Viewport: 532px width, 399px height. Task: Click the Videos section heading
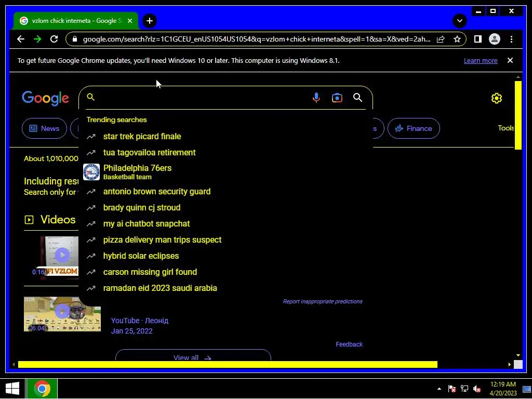58,220
